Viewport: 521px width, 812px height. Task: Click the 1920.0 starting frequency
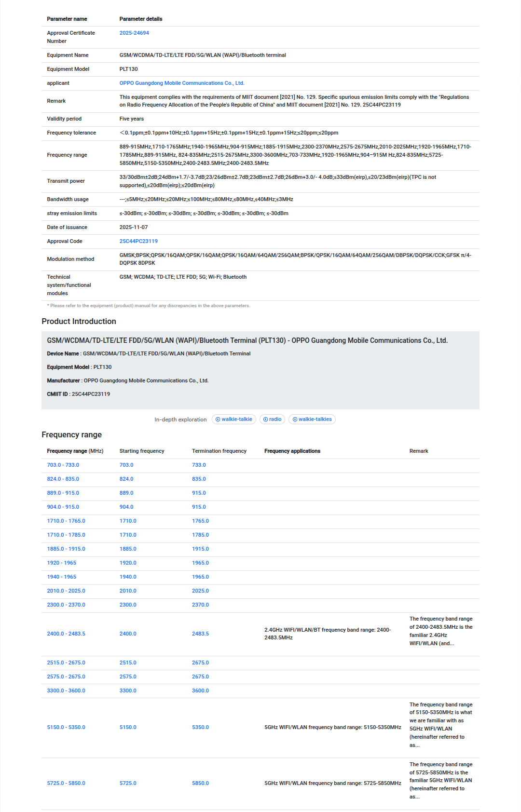[128, 563]
